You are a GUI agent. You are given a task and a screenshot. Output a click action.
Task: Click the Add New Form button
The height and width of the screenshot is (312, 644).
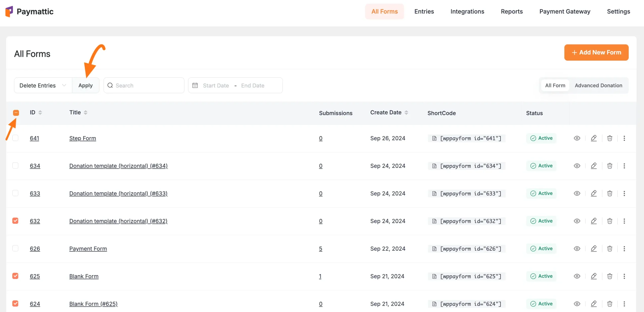pos(596,52)
